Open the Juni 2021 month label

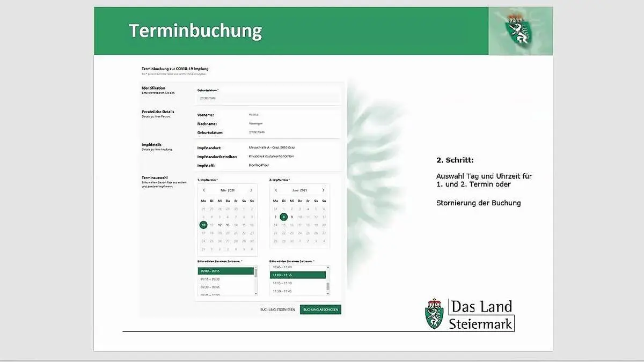[299, 190]
